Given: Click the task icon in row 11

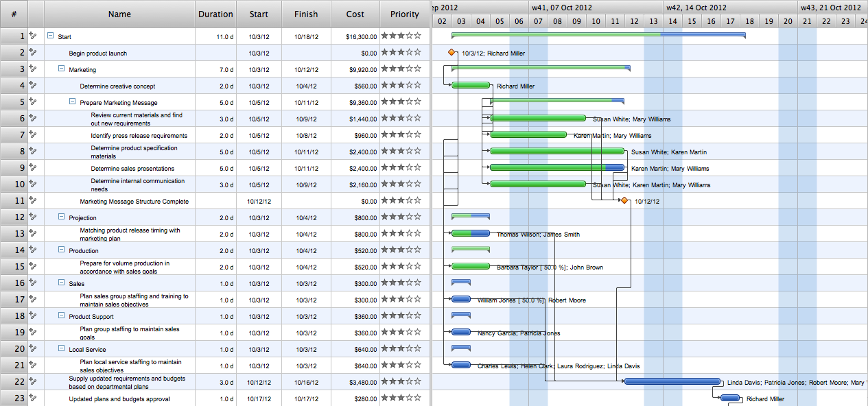Looking at the screenshot, I should [x=32, y=201].
